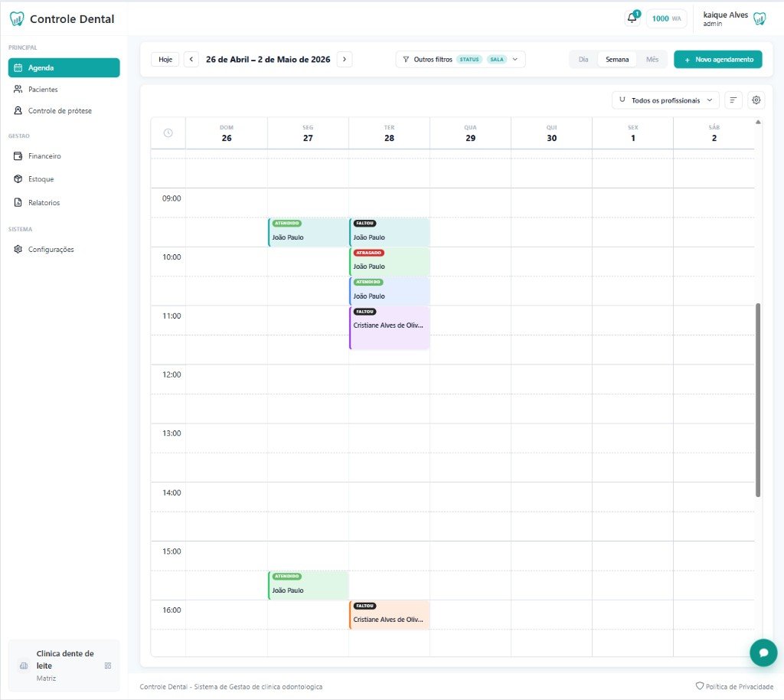Click the list sort icon beside professionals

click(x=733, y=100)
